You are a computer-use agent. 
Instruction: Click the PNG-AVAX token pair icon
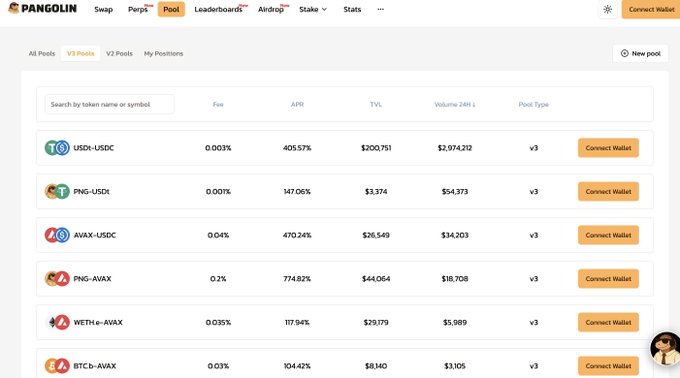(57, 279)
